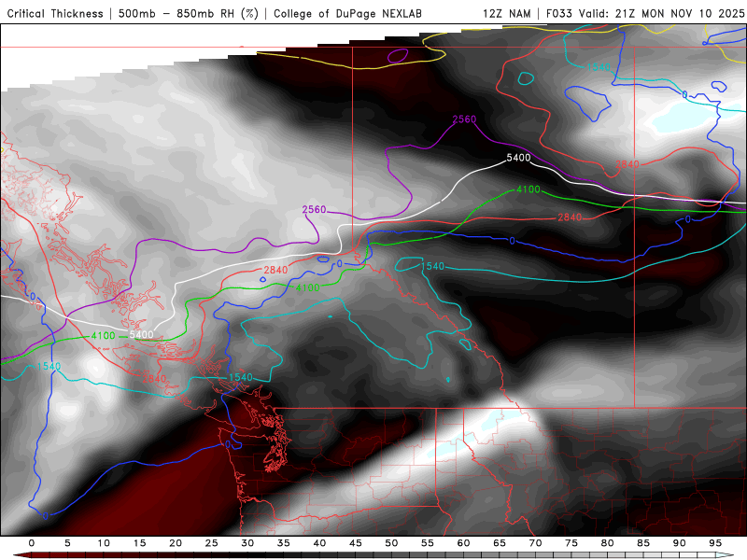Click the "Critical Thickness" title text
The height and width of the screenshot is (560, 747).
click(x=55, y=13)
